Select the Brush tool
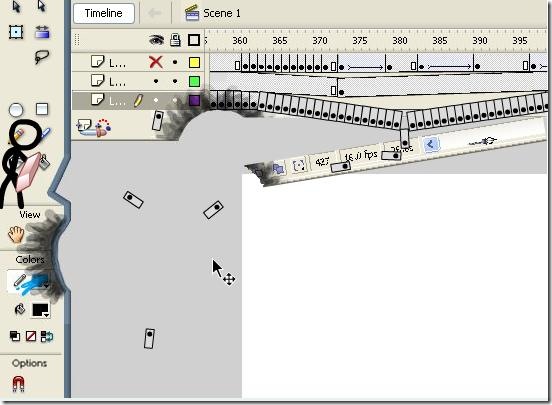 pos(45,134)
